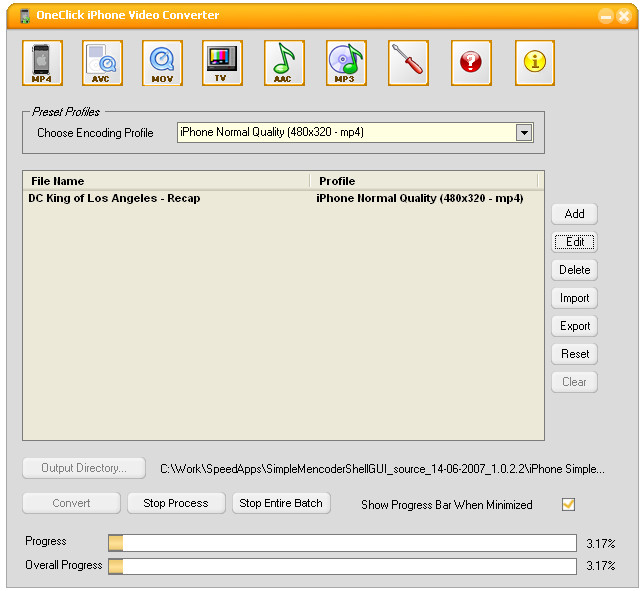Click the Output Directory button
This screenshot has height=591, width=641.
[84, 468]
